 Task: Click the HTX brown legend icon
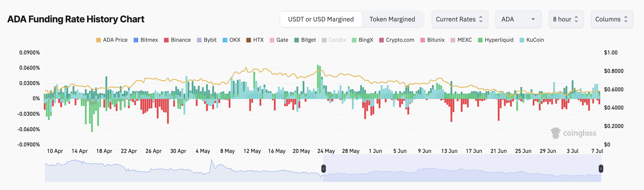pyautogui.click(x=249, y=40)
